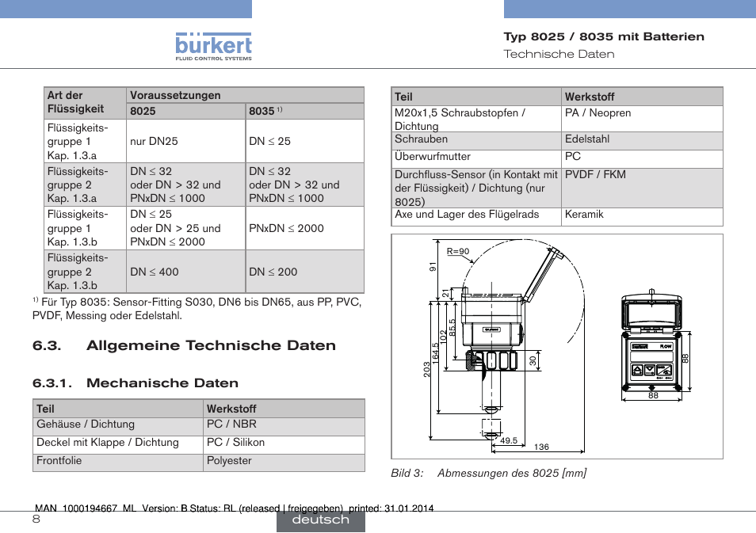The image size is (756, 533).
Task: Click the '136' dimension label
Action: coord(541,447)
